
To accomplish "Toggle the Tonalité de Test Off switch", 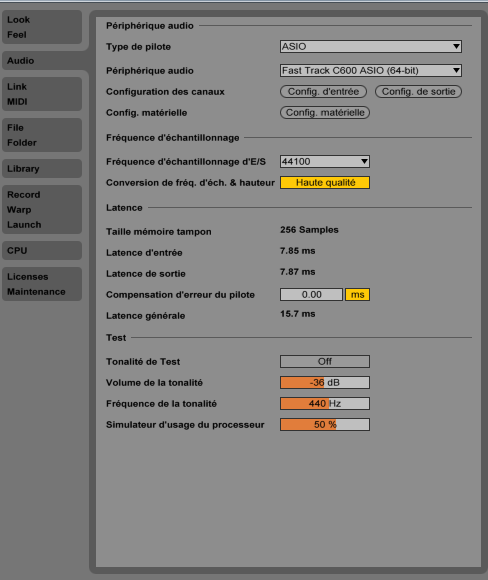I will [x=325, y=361].
